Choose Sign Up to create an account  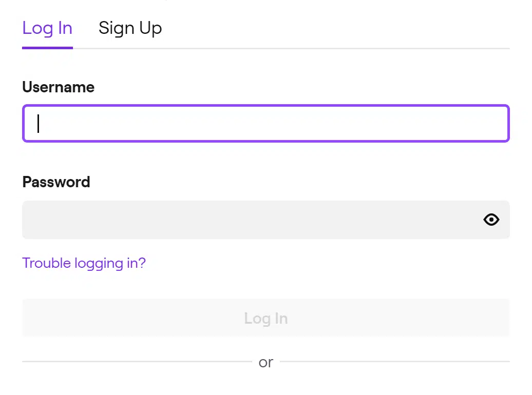[130, 28]
